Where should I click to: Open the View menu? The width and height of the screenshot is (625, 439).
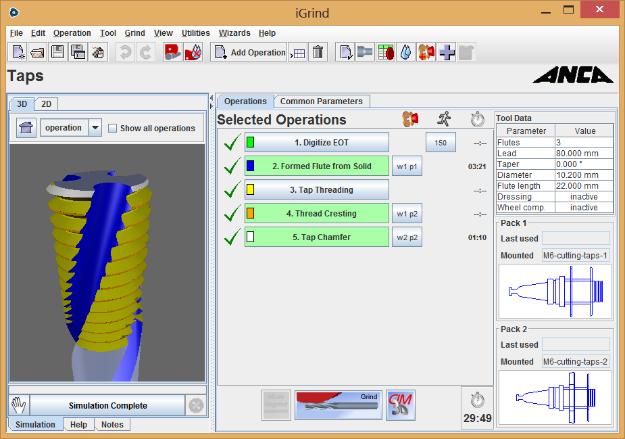click(163, 33)
